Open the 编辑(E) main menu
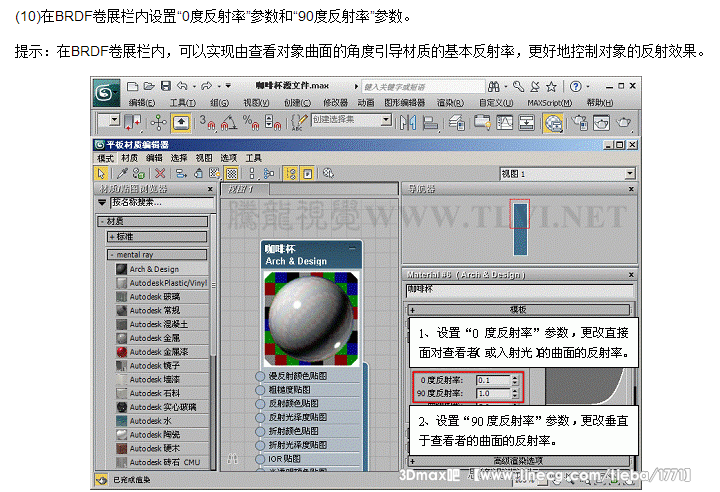The height and width of the screenshot is (492, 720). click(141, 103)
